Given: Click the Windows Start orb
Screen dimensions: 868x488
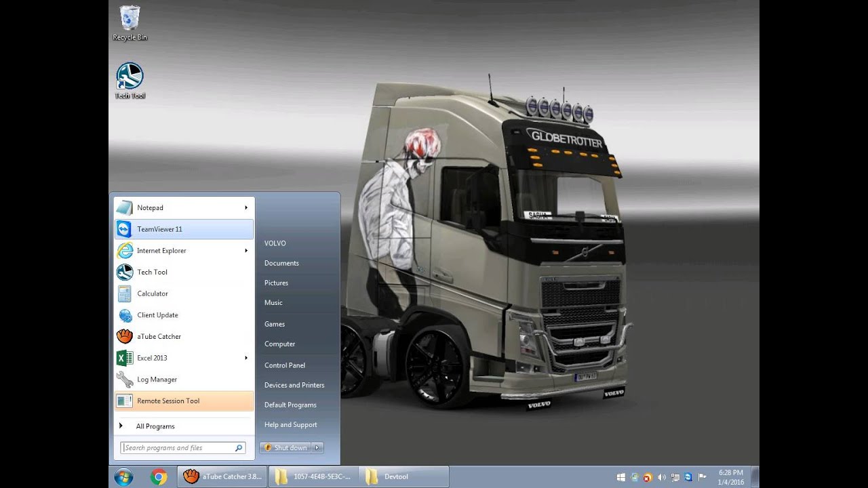Looking at the screenshot, I should click(x=124, y=477).
